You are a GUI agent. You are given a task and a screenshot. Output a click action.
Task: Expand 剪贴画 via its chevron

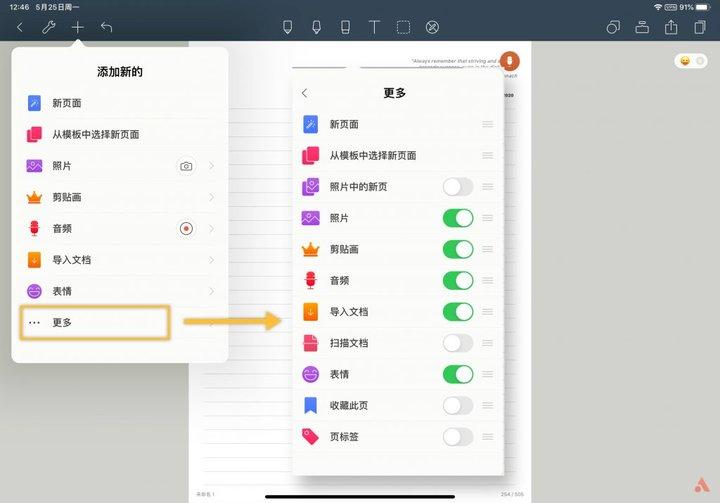pyautogui.click(x=212, y=198)
